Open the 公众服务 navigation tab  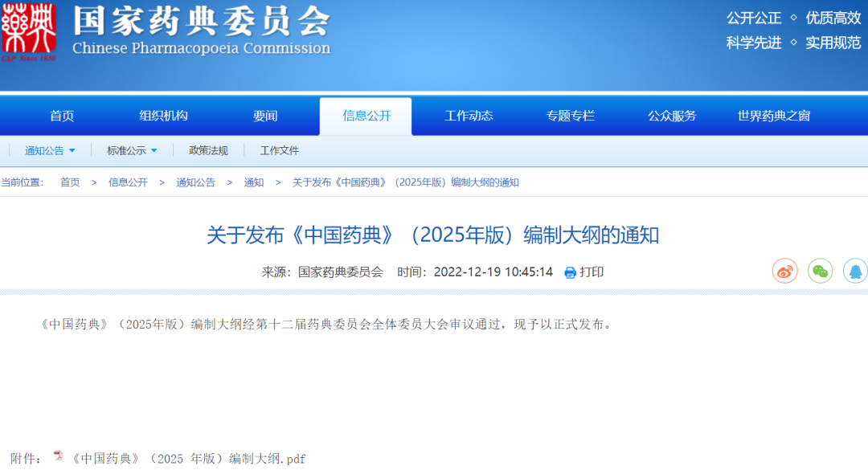672,116
